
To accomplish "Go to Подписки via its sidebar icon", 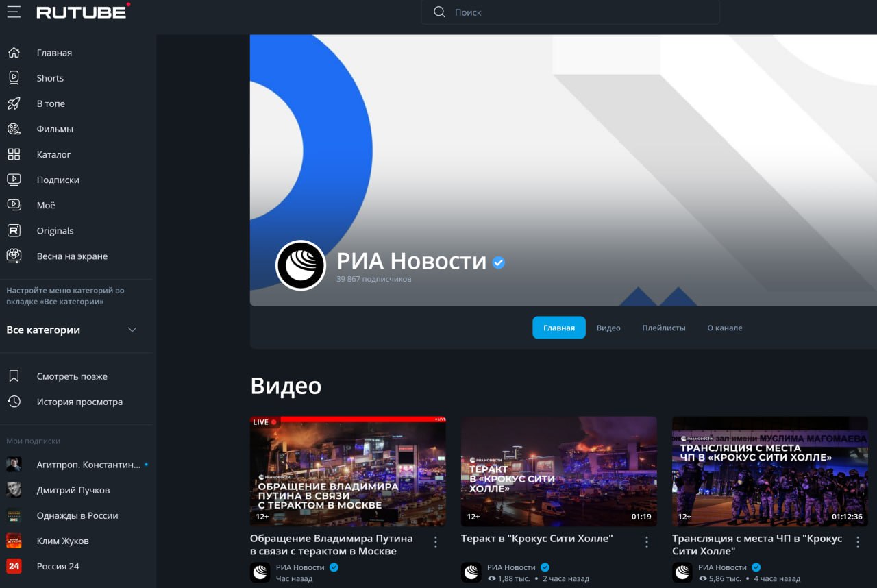I will tap(14, 180).
